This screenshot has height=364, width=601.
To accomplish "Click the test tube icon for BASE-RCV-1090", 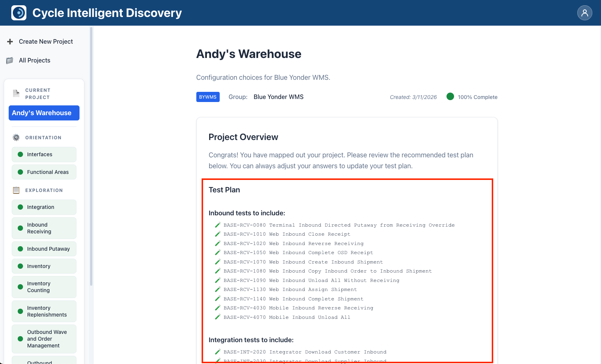I will [x=217, y=280].
